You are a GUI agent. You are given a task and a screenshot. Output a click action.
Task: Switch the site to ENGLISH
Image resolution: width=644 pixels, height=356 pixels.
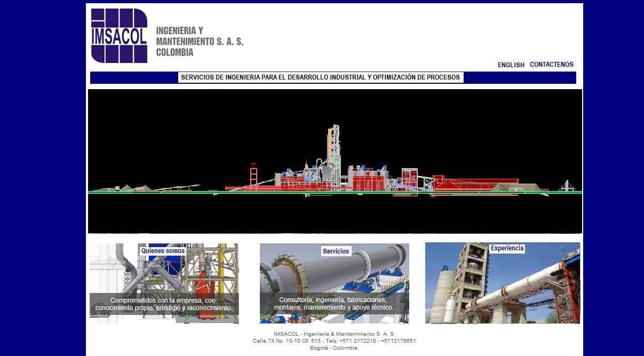point(511,65)
